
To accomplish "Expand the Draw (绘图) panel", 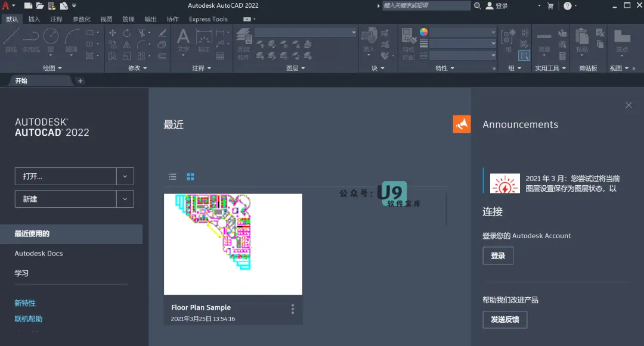I will [52, 68].
